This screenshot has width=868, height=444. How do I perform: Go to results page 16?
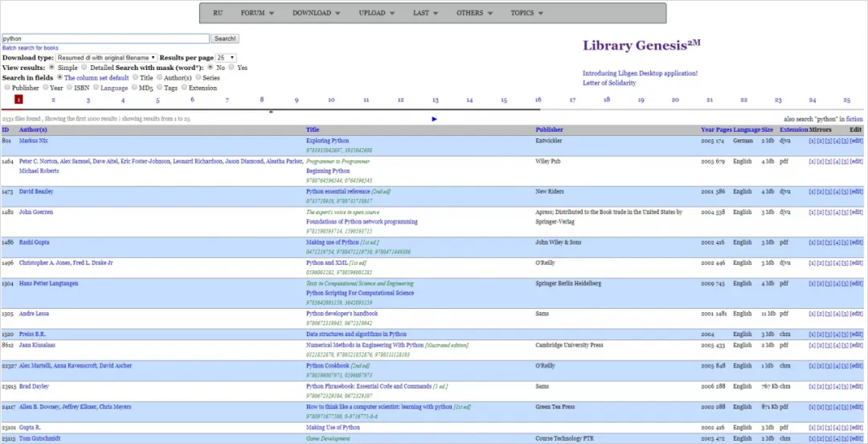click(538, 100)
